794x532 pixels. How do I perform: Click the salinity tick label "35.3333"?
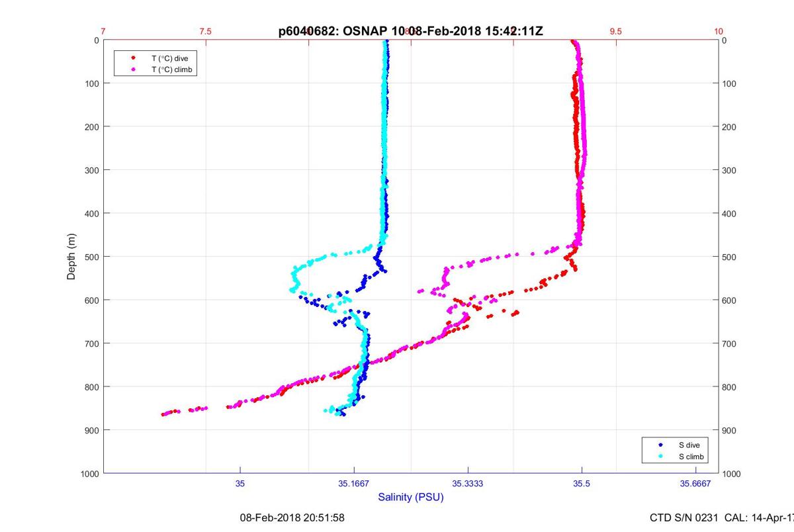(x=468, y=484)
